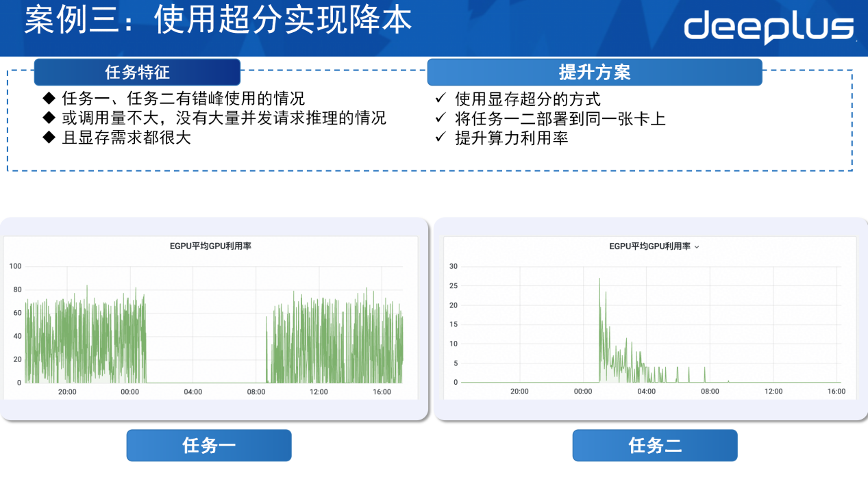Image resolution: width=868 pixels, height=488 pixels.
Task: Click the deeplus logo
Action: click(769, 28)
